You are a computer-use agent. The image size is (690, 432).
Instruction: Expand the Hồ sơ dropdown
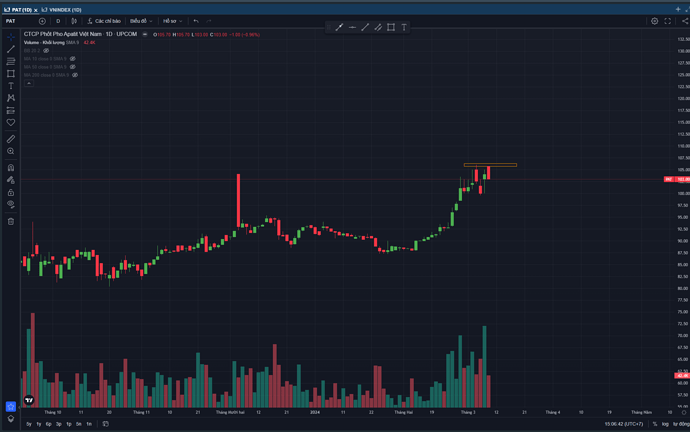[x=172, y=21]
